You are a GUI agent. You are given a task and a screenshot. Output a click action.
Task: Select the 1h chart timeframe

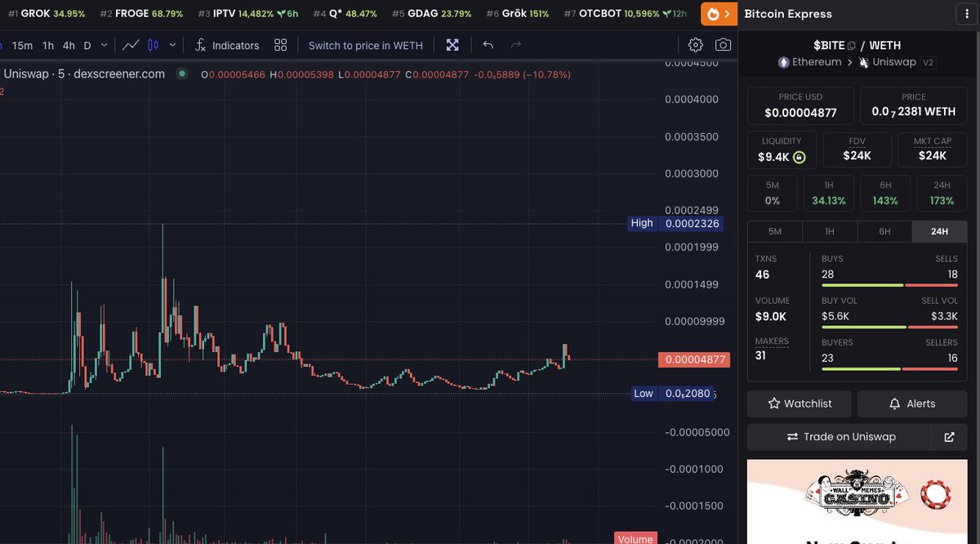(x=48, y=46)
